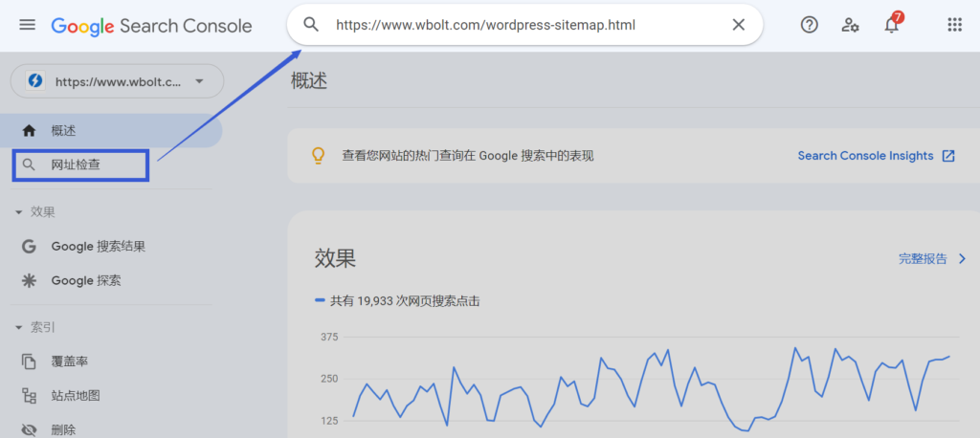Viewport: 980px width, 438px height.
Task: Open Search Console Insights link
Action: pos(865,156)
